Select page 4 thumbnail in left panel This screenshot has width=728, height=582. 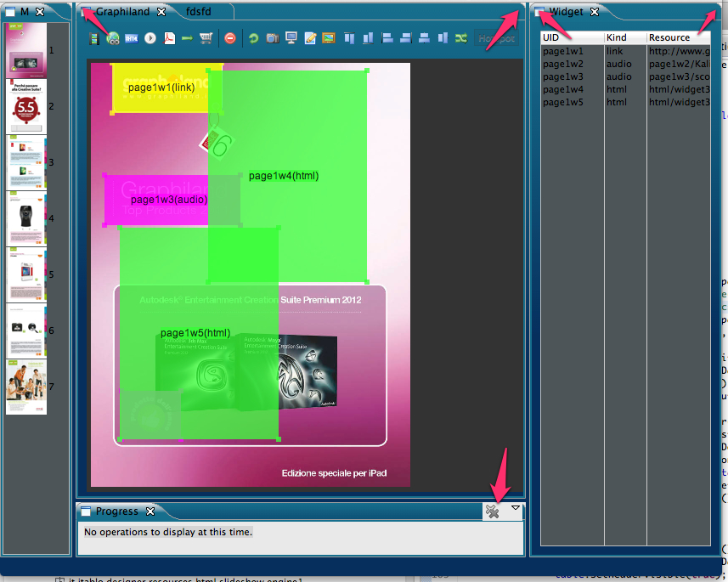pyautogui.click(x=26, y=218)
